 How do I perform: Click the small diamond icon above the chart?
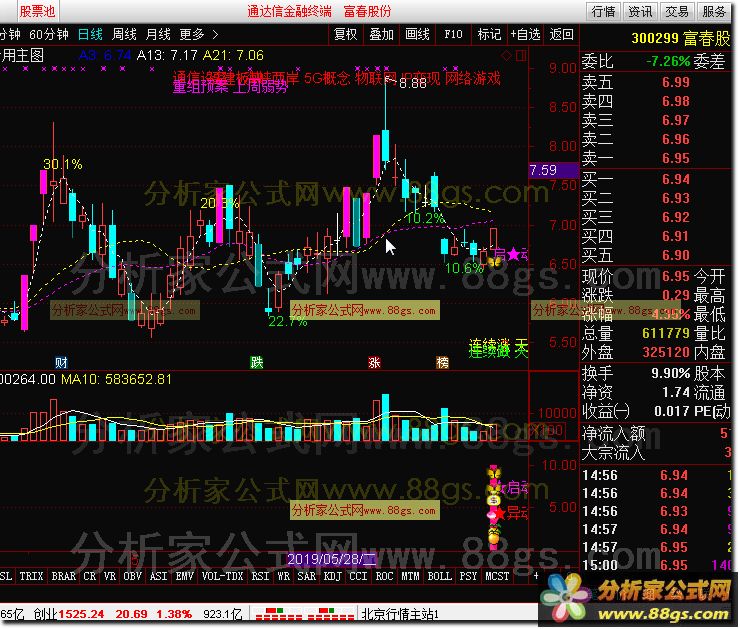pos(506,56)
